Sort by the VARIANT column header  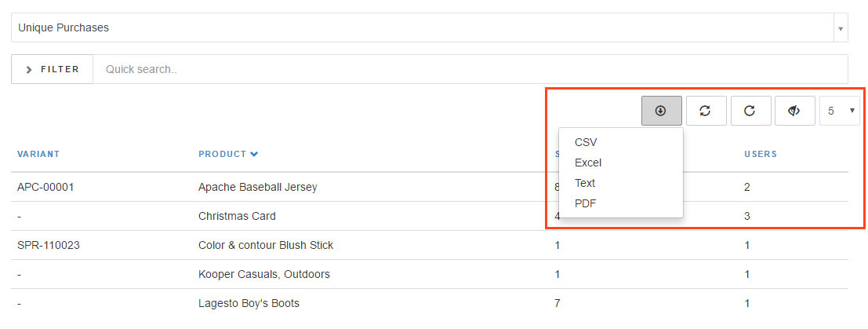point(38,154)
